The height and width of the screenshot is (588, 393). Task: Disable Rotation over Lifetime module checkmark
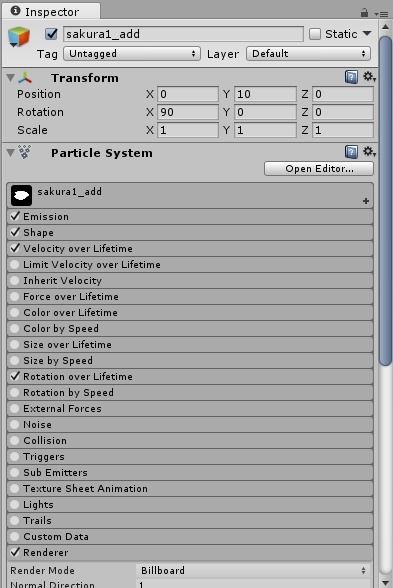pyautogui.click(x=15, y=376)
